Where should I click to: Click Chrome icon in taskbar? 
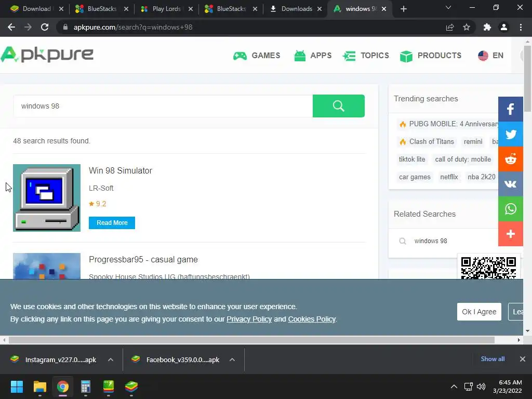click(62, 387)
